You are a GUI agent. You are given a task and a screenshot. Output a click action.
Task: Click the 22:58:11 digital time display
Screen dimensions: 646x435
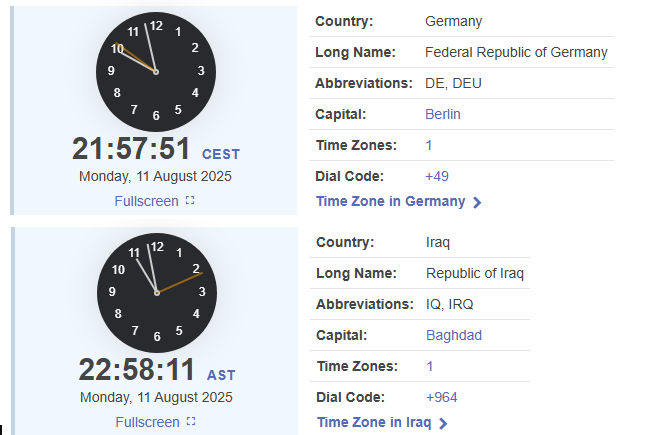tap(136, 370)
